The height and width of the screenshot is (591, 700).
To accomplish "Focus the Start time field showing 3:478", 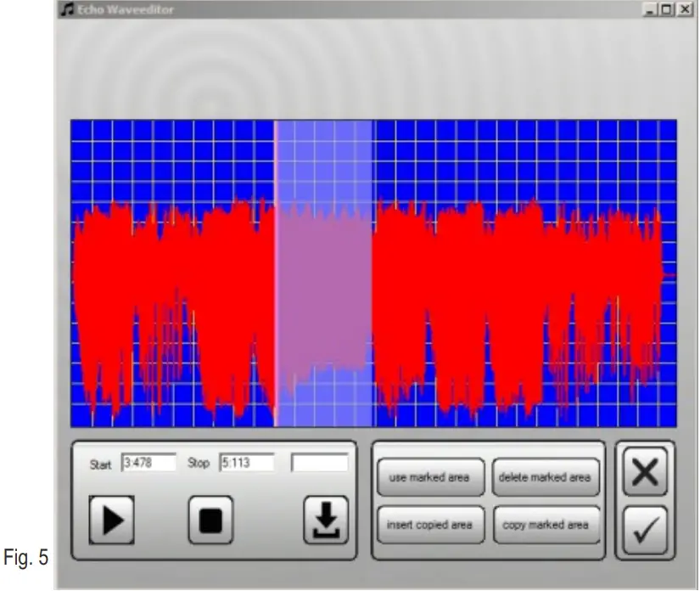I will tap(148, 462).
